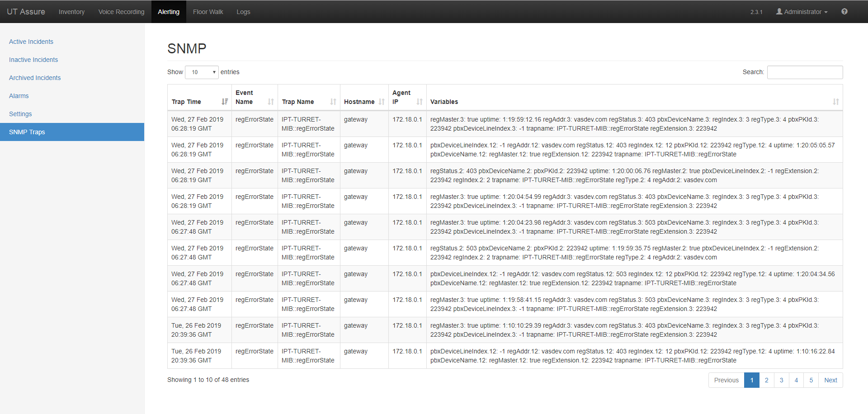This screenshot has height=414, width=868.
Task: Sort by Agent IP column icon
Action: pos(420,102)
